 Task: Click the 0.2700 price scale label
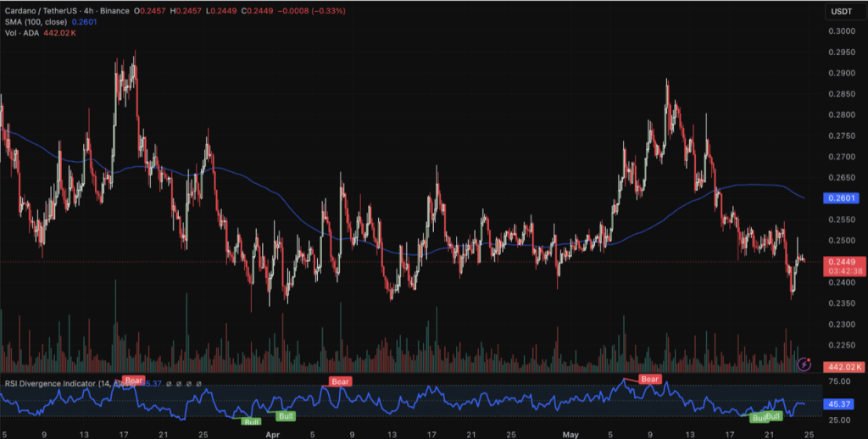click(841, 157)
